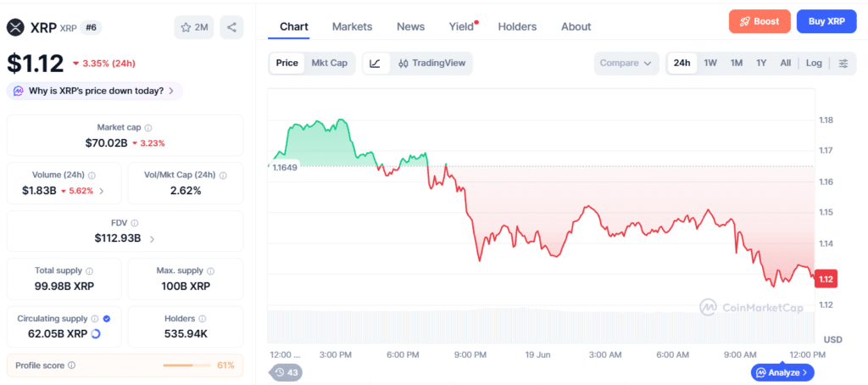Open the Chart tab

coord(294,26)
